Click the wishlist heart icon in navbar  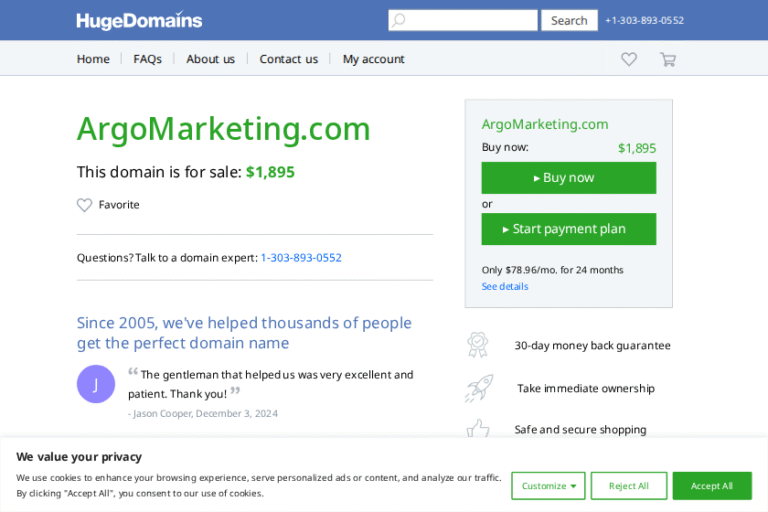629,59
